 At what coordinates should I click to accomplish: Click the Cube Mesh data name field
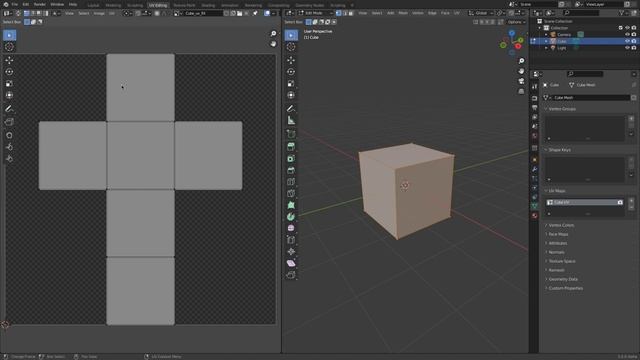pyautogui.click(x=590, y=98)
